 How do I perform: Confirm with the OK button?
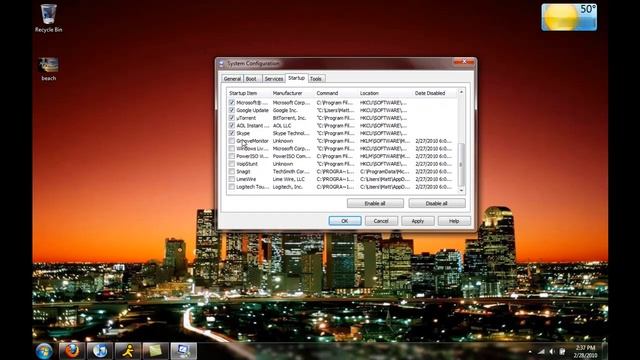point(345,221)
